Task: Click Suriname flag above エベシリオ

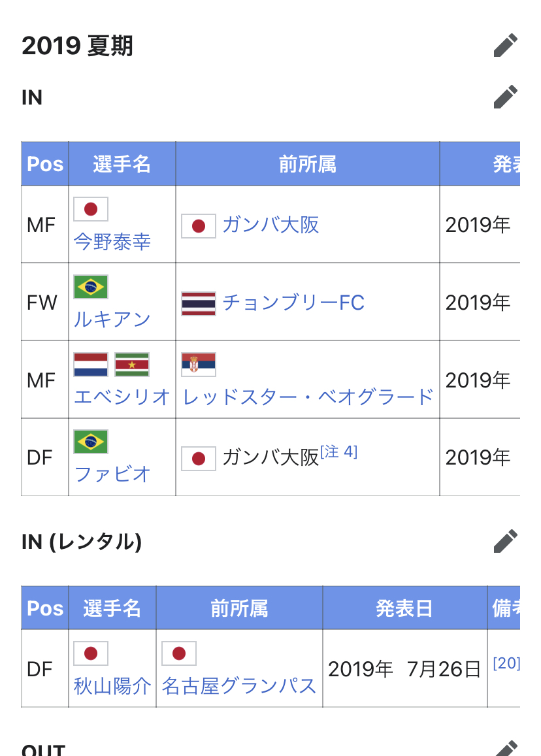Action: click(132, 365)
